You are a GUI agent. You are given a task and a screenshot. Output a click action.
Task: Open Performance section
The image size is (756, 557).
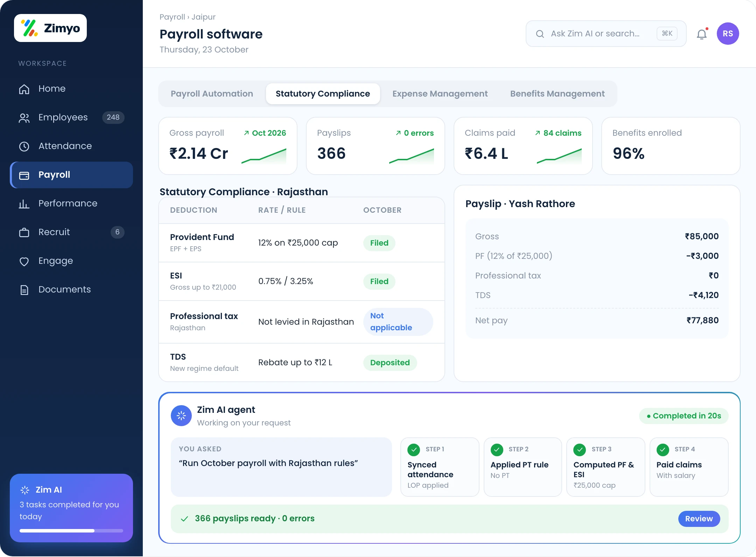point(71,203)
